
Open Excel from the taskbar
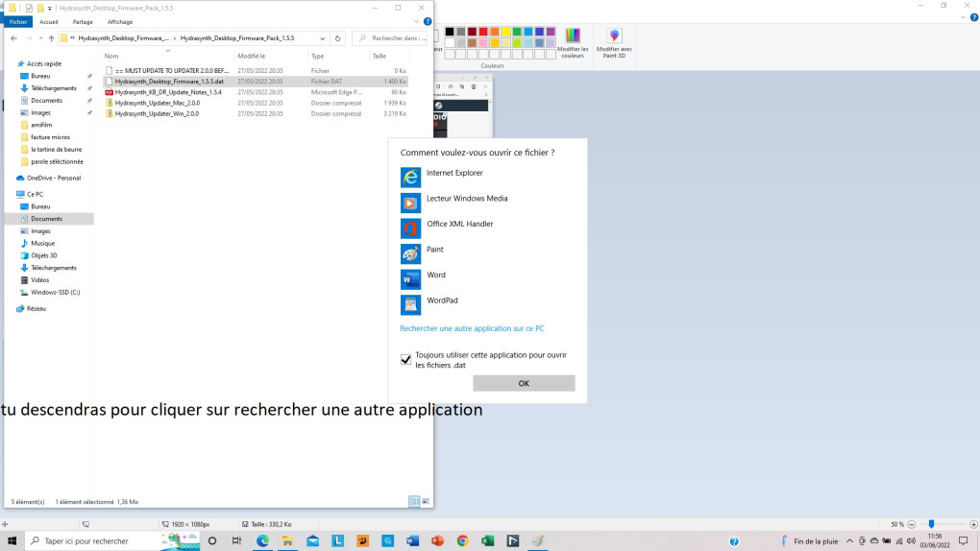coord(487,541)
